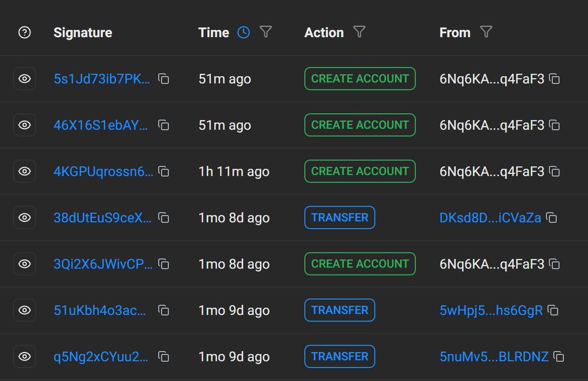Open signature 46X16S1ebAY... link
The height and width of the screenshot is (381, 588).
click(101, 125)
